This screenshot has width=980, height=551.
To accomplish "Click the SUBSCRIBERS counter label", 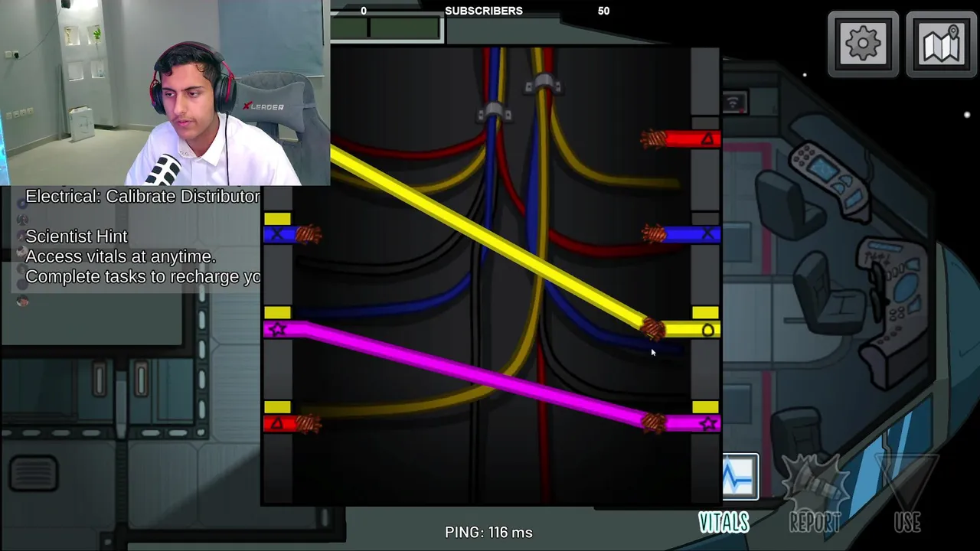I will click(484, 11).
